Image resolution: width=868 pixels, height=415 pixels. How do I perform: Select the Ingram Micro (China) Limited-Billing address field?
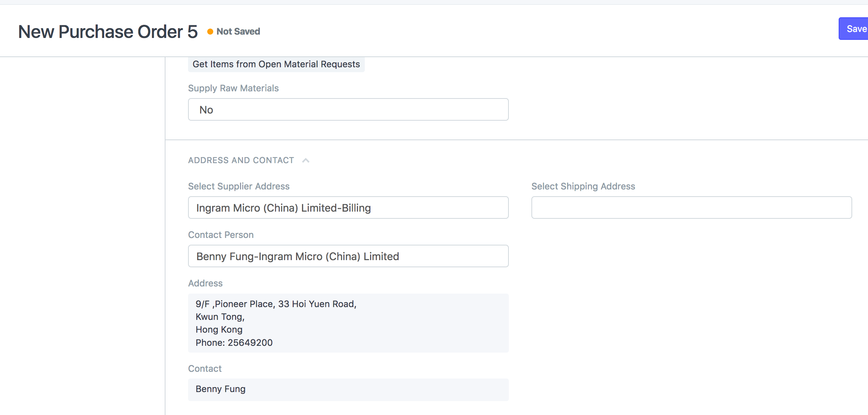tap(348, 207)
